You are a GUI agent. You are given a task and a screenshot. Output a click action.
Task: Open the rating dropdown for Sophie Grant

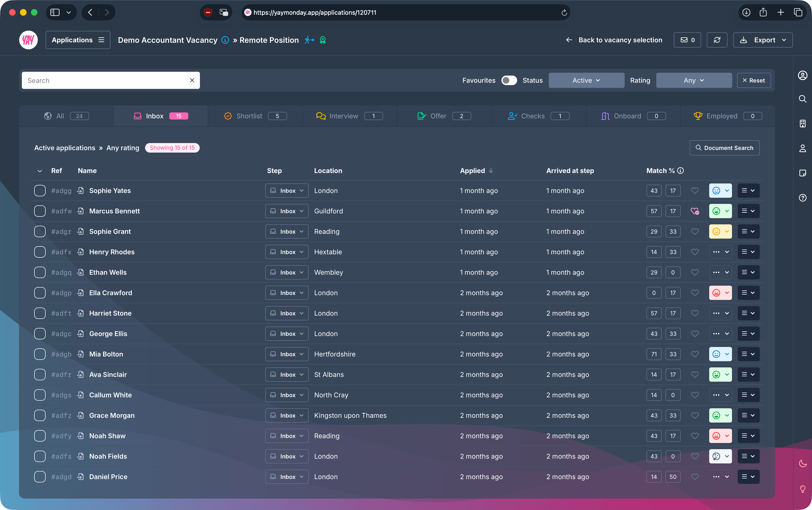click(x=720, y=231)
